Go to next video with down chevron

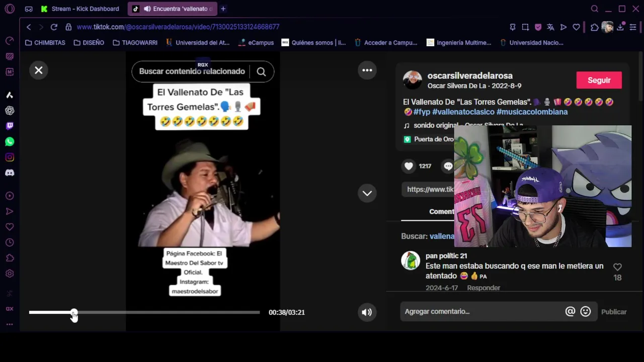coord(367,193)
